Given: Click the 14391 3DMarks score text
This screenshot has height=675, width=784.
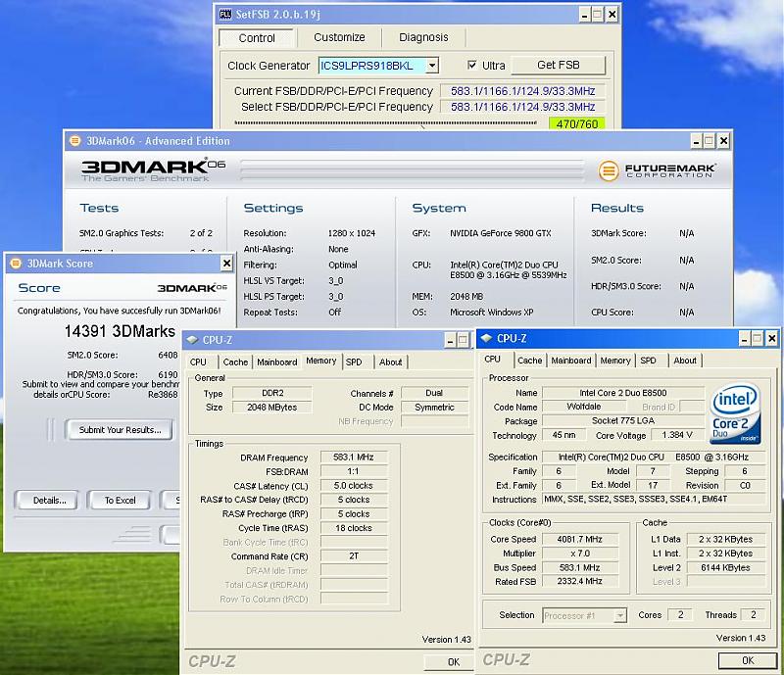Looking at the screenshot, I should (120, 331).
